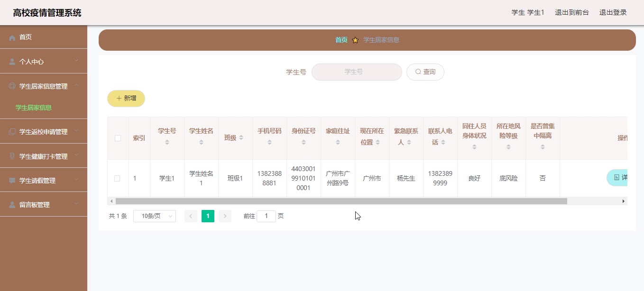The width and height of the screenshot is (644, 291).
Task: Click the icon beside 学生返校申请管理
Action: pos(12,132)
